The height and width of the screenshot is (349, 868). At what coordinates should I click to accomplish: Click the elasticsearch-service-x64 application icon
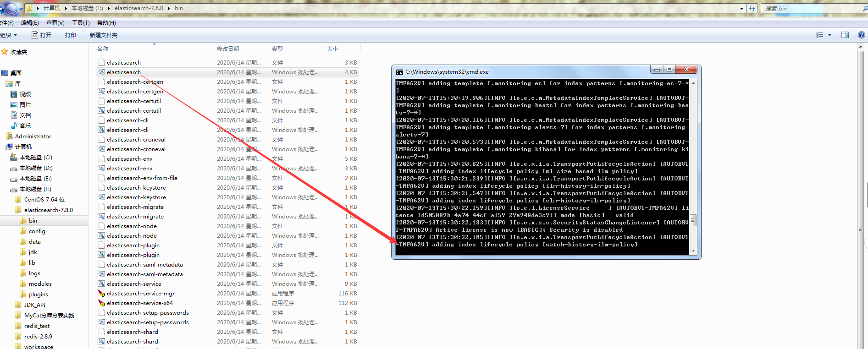point(101,303)
